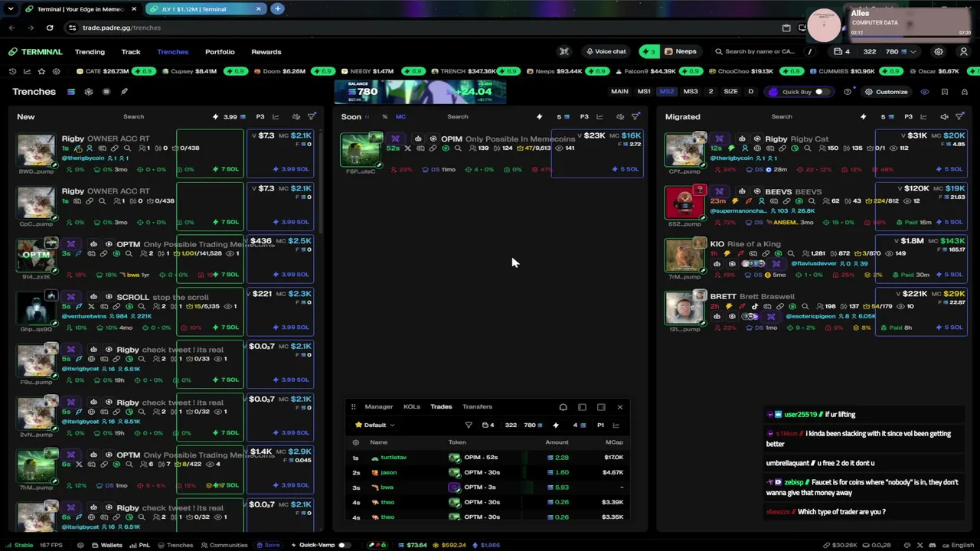Open Communities from the status bar
Image resolution: width=980 pixels, height=551 pixels.
224,545
